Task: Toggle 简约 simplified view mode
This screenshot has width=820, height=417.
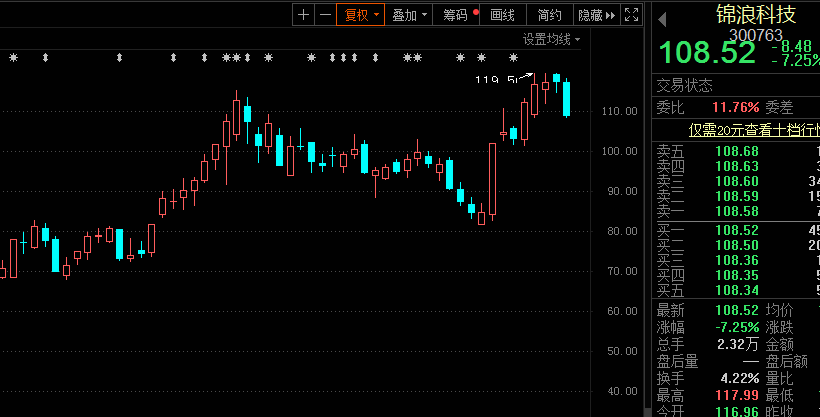Action: pos(549,14)
